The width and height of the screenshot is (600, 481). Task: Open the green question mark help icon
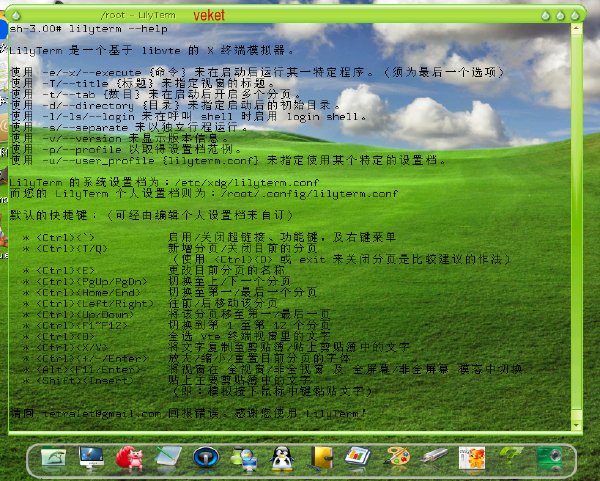511,455
